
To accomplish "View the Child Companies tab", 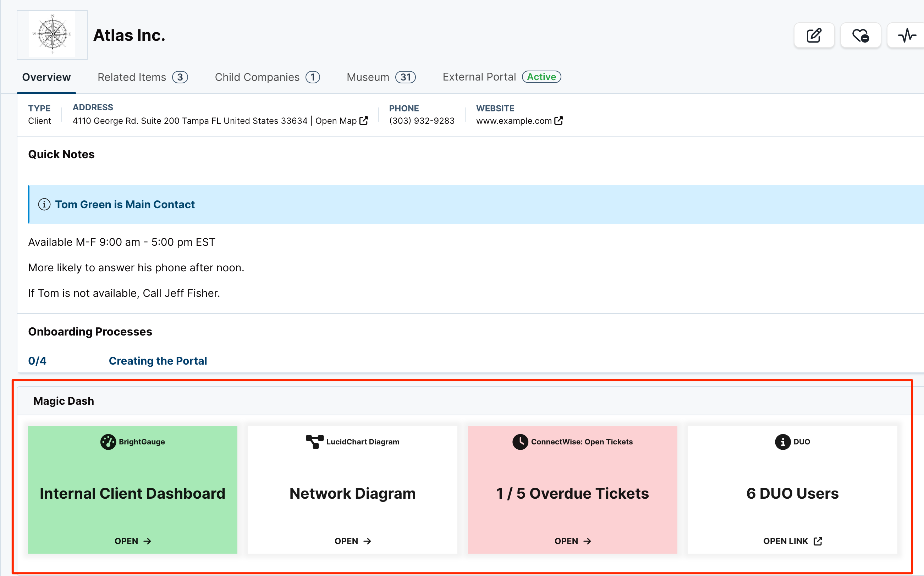I will click(x=257, y=77).
